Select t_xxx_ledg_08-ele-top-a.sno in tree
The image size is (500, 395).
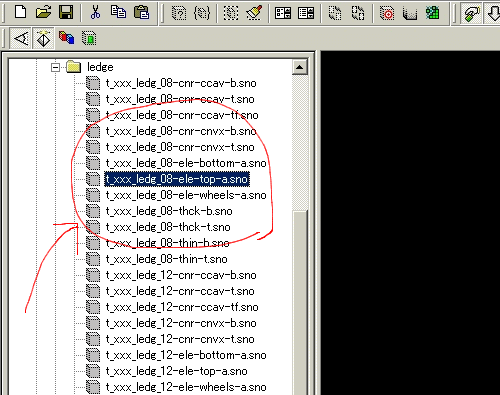(x=177, y=179)
